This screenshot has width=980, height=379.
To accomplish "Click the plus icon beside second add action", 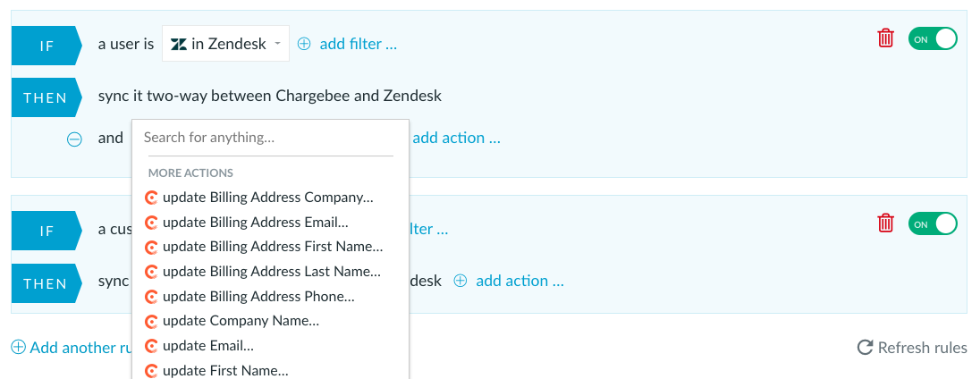I will [x=460, y=281].
